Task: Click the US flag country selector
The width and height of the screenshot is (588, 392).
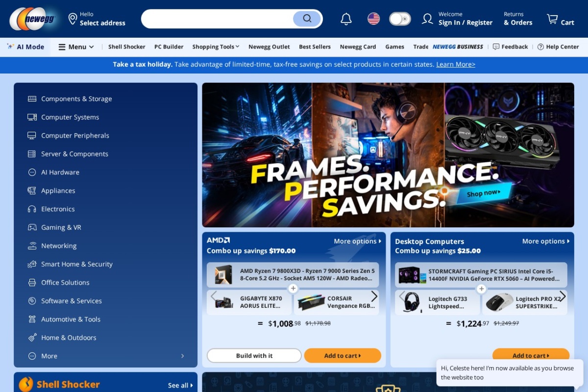Action: coord(373,19)
